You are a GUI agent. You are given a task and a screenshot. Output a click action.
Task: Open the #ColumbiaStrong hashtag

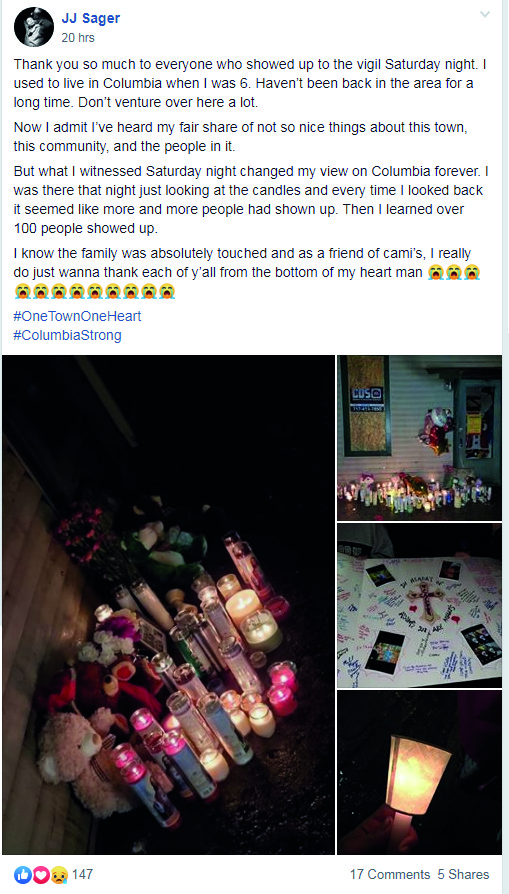pyautogui.click(x=67, y=335)
